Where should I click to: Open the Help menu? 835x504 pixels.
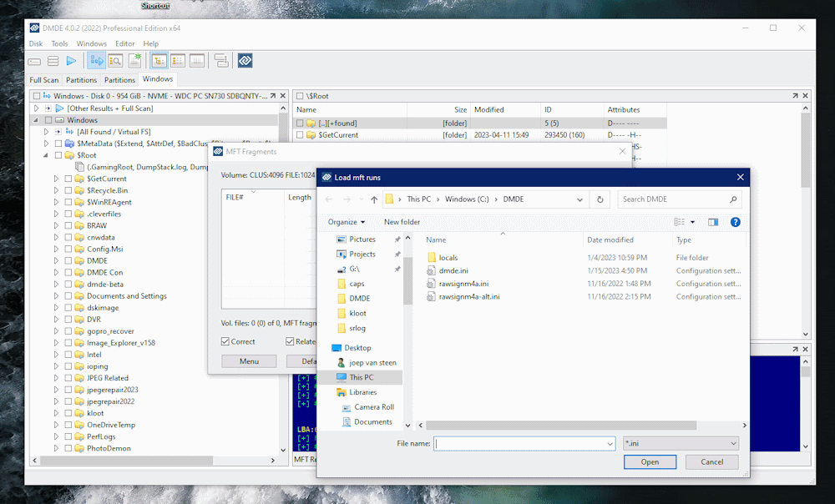click(x=150, y=43)
